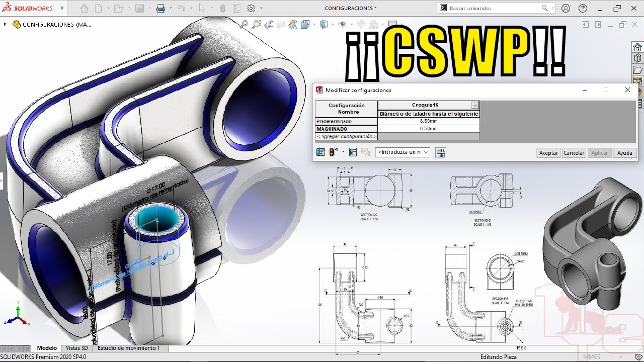Save the part with the Save icon
The image size is (644, 362).
click(x=140, y=8)
